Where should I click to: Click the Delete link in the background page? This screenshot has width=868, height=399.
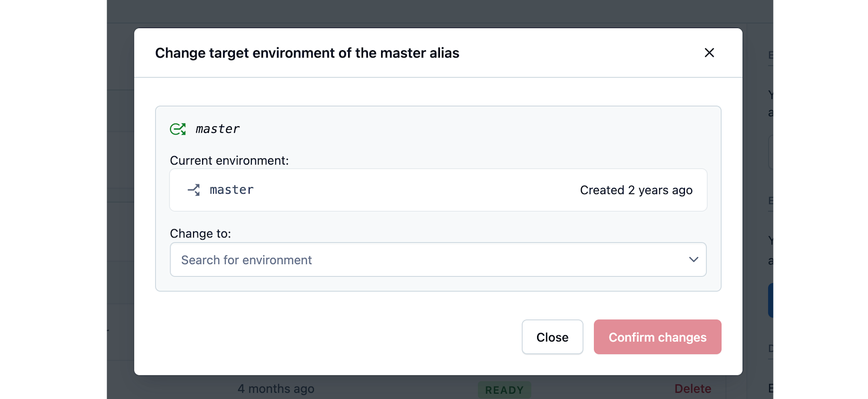pos(693,389)
